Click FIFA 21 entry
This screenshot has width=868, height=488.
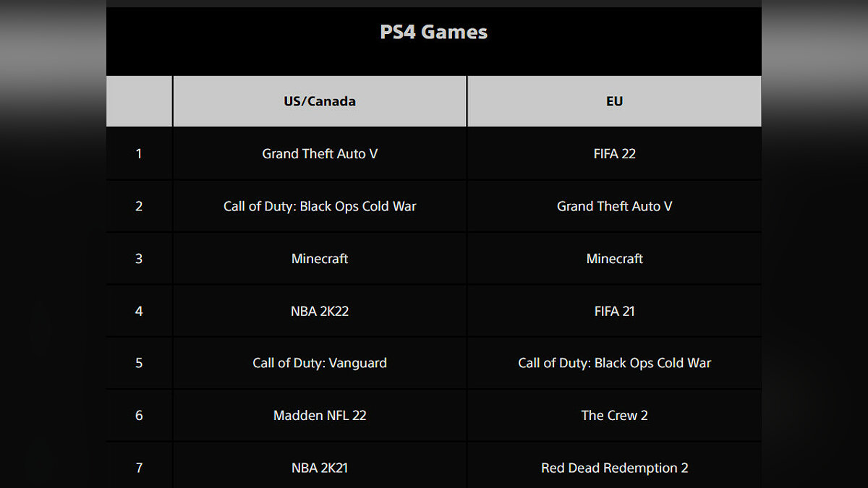614,311
